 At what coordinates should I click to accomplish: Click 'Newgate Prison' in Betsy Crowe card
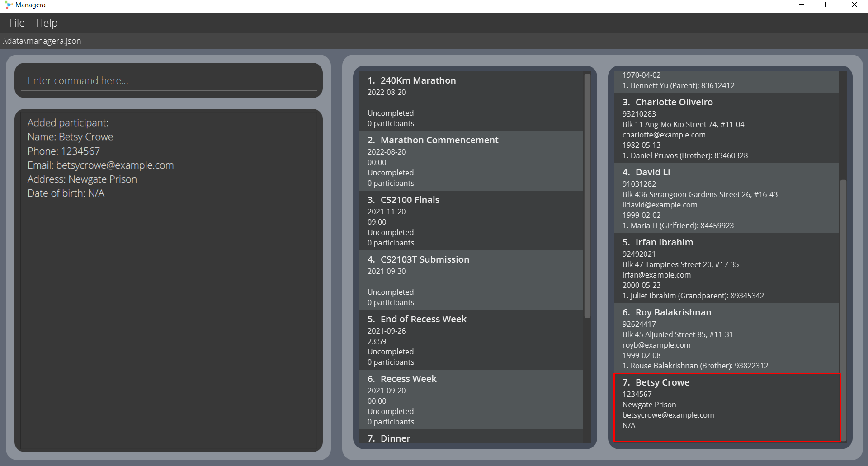pos(649,405)
